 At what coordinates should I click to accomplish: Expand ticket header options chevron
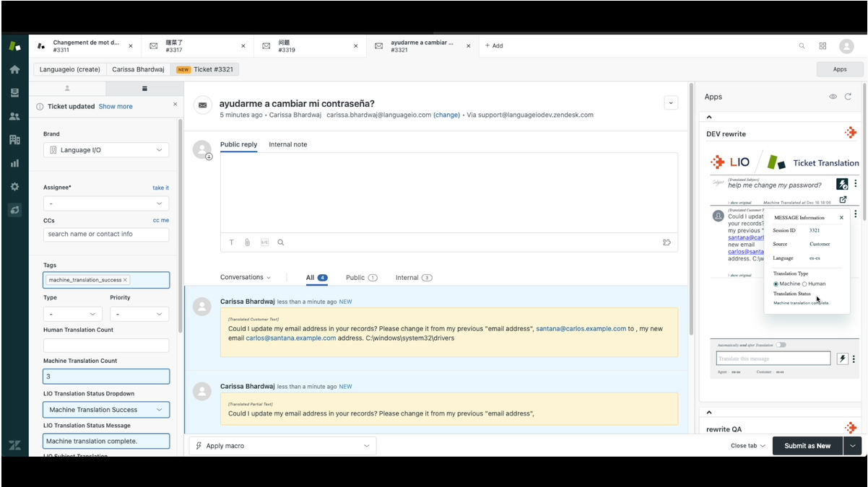point(671,102)
